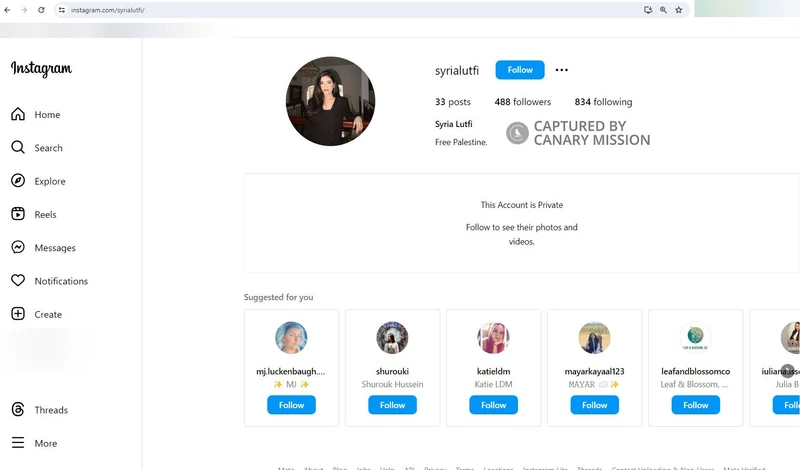Follow suggested user shurouki
800x470 pixels.
(392, 405)
